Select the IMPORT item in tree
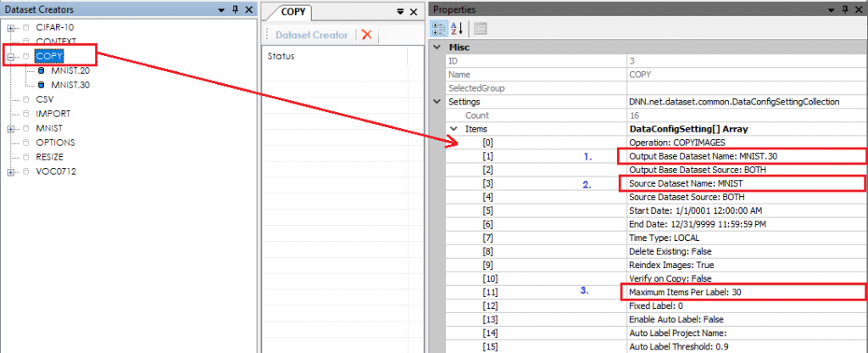Image resolution: width=868 pixels, height=353 pixels. click(53, 114)
